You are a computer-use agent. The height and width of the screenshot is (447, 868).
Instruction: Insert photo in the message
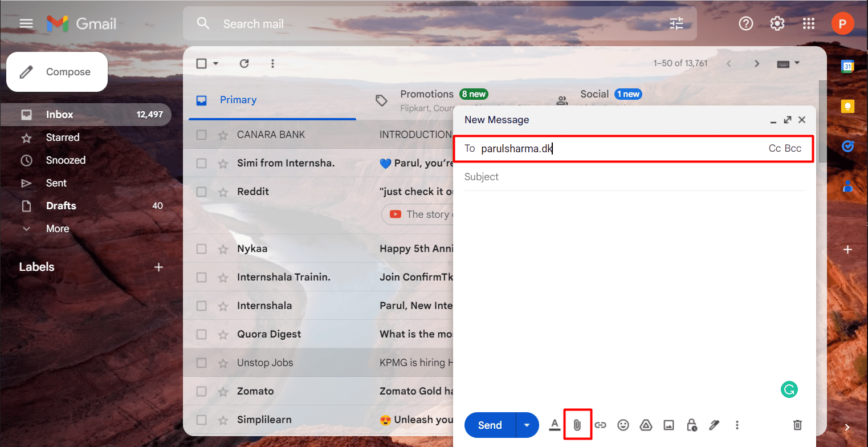point(669,425)
